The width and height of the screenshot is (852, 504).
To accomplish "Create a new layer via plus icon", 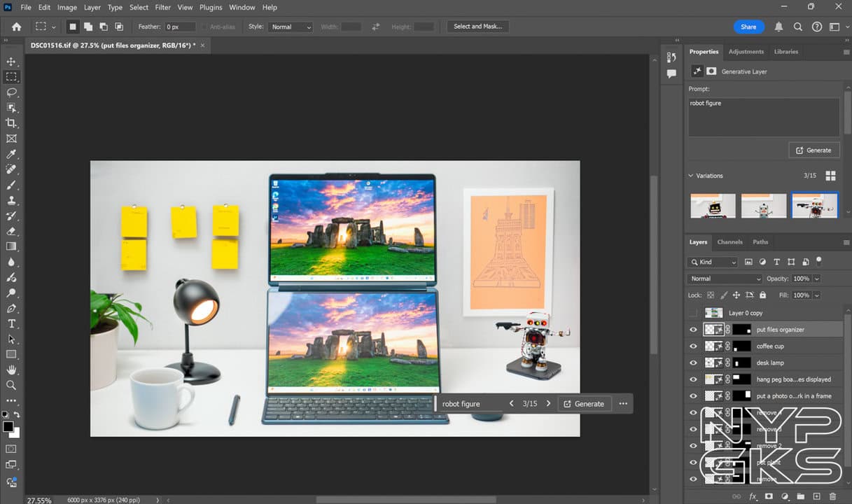I will (816, 496).
